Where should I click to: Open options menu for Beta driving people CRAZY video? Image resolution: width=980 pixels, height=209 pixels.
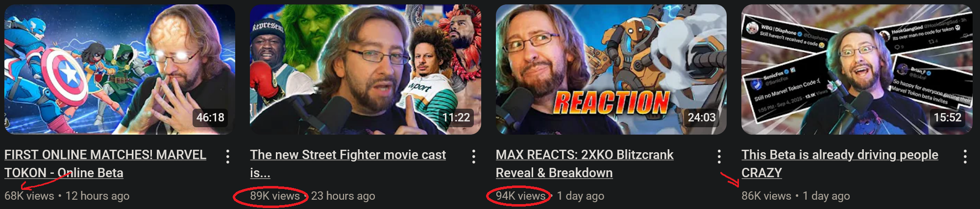965,157
